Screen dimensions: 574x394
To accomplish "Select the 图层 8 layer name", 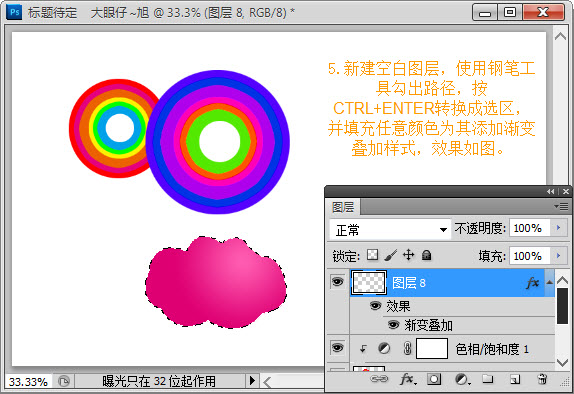I will 409,283.
